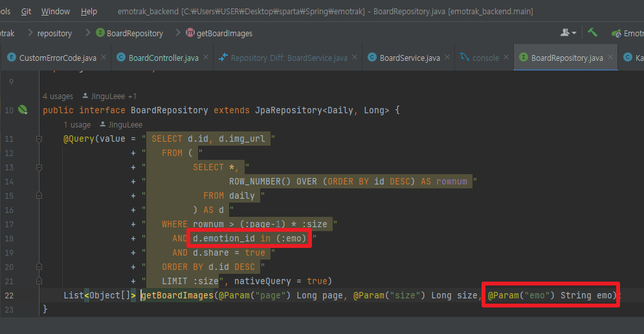Open the Window menu
The image size is (644, 334).
[x=56, y=12]
